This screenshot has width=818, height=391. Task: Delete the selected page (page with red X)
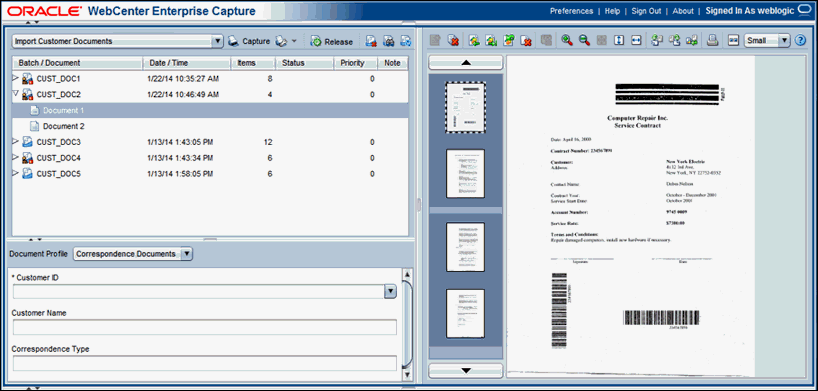pos(525,40)
